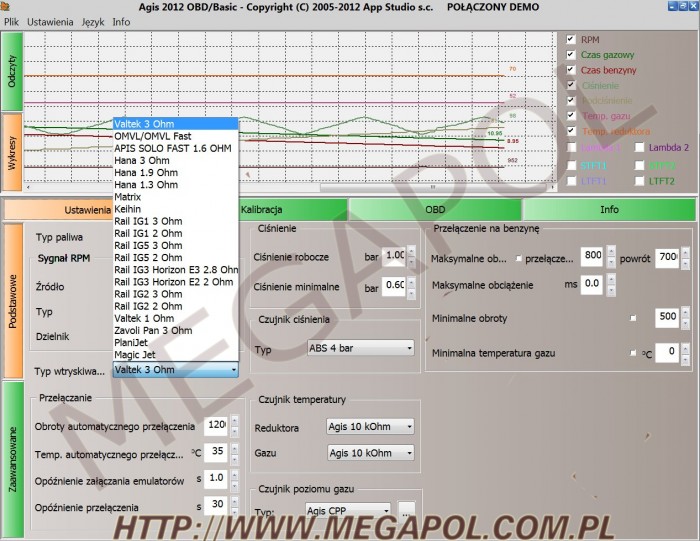Open the ABS 4 bar pressure sensor dropdown

pyautogui.click(x=360, y=350)
